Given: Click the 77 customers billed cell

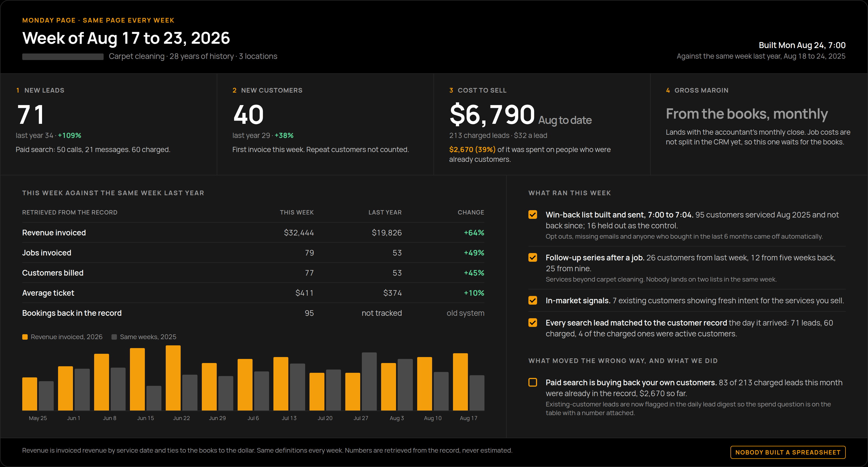Looking at the screenshot, I should coord(309,273).
